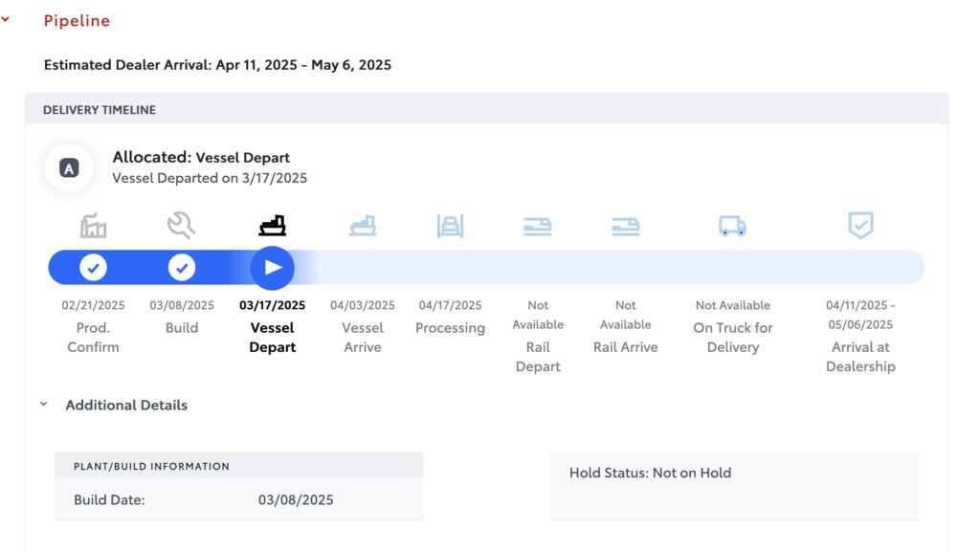
Task: Click the Prod. Confirm checkmark marker
Action: coord(93,268)
